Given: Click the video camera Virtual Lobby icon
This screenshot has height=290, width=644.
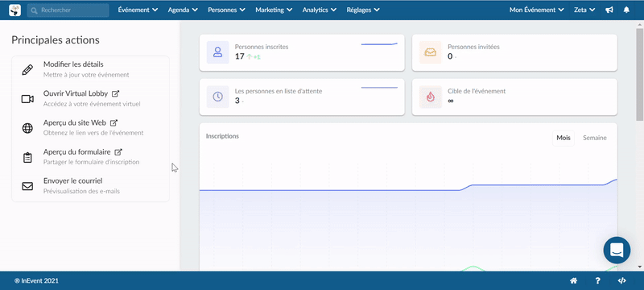Looking at the screenshot, I should [x=27, y=99].
